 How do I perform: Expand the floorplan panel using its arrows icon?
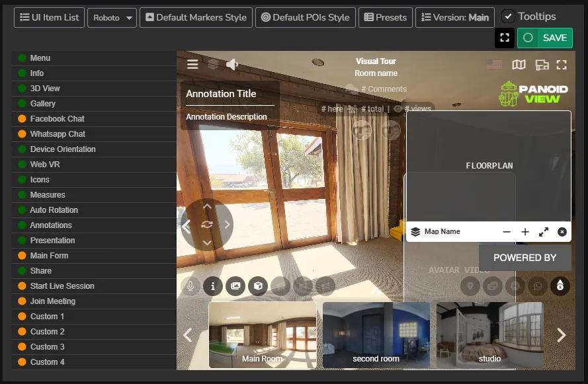[x=544, y=232]
